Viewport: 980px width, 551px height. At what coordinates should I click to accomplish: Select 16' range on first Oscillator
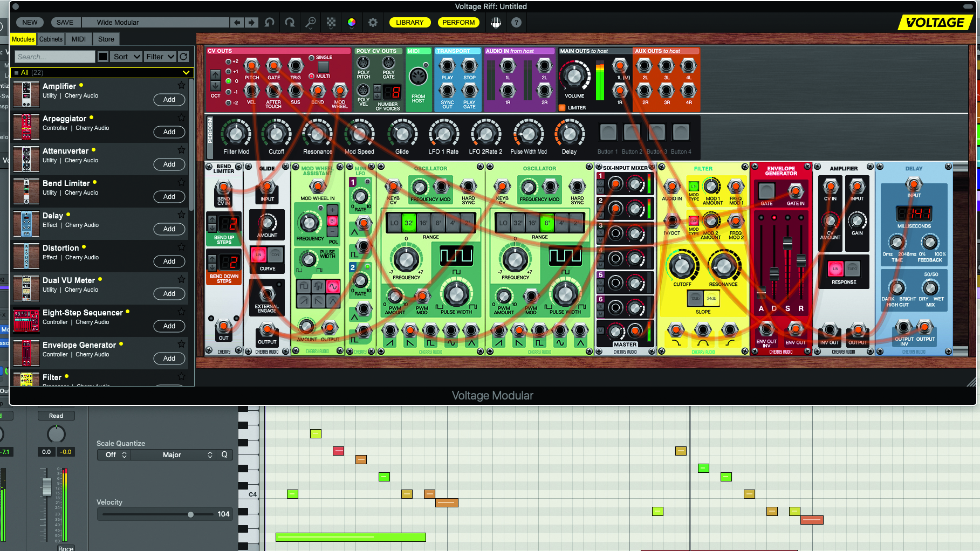(423, 223)
